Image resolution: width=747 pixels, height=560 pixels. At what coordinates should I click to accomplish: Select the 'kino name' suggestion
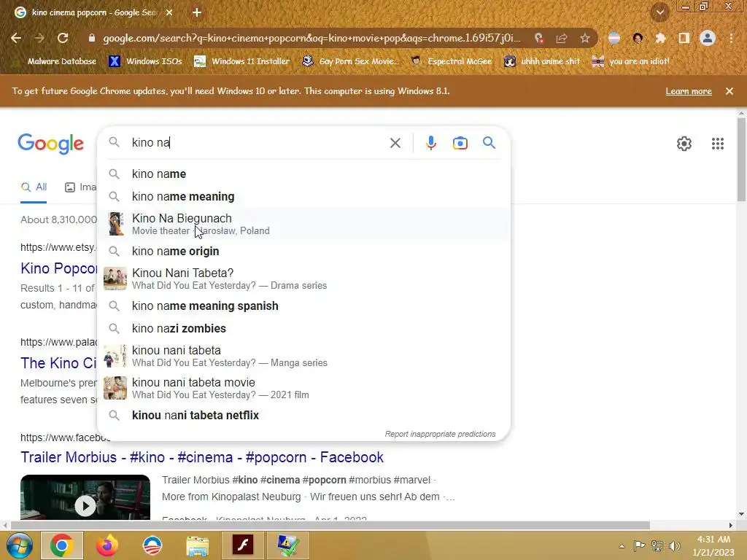point(303,174)
